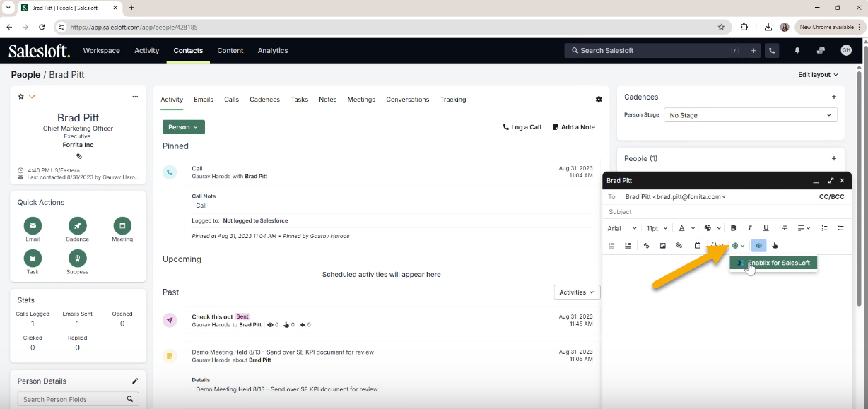Open background color palette in composer

712,228
